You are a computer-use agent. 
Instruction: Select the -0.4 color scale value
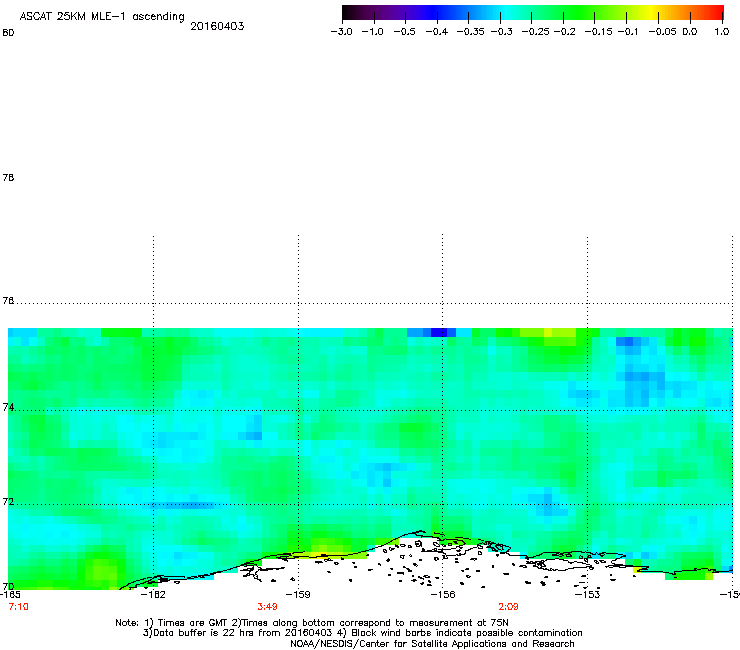point(437,32)
